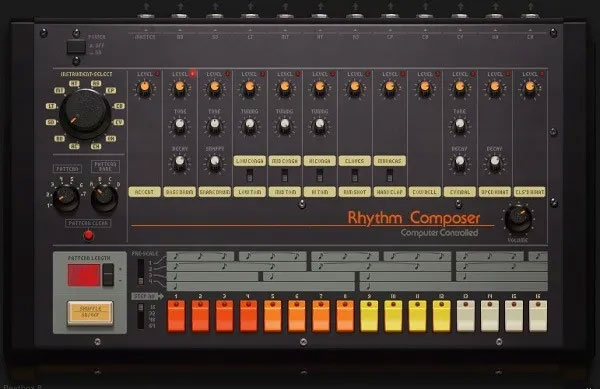Image resolution: width=600 pixels, height=389 pixels.
Task: Click the Closed Hihat level knob
Action: pos(530,88)
